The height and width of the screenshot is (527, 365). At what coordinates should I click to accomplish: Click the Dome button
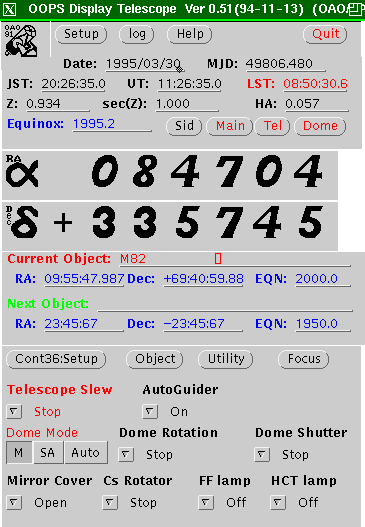tap(320, 126)
